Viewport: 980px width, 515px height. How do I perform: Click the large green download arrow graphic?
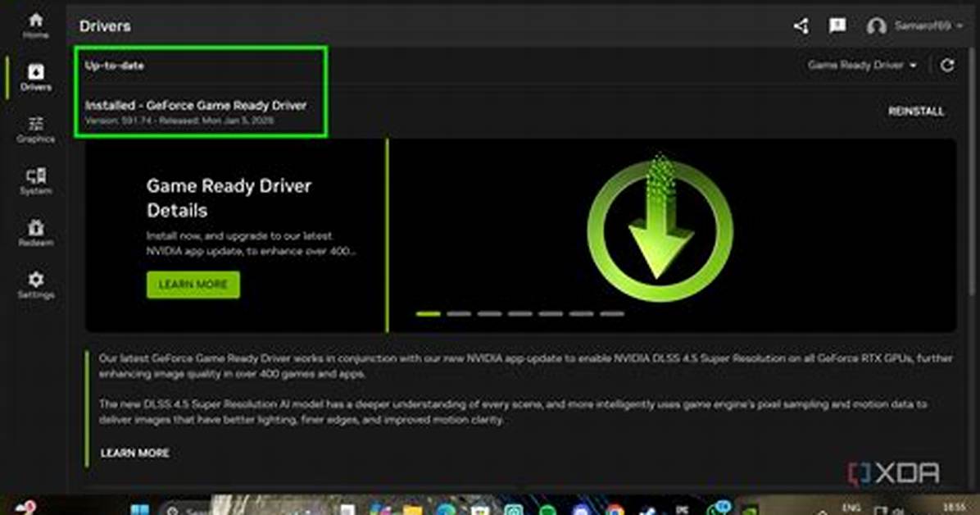660,229
